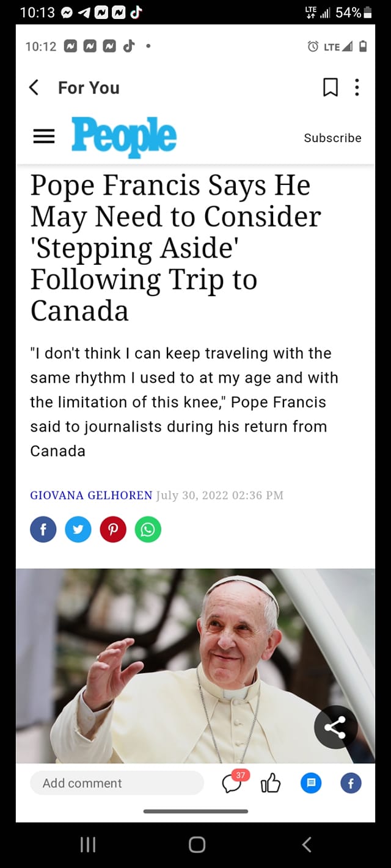Tap the floating share button
This screenshot has width=391, height=868.
(335, 727)
